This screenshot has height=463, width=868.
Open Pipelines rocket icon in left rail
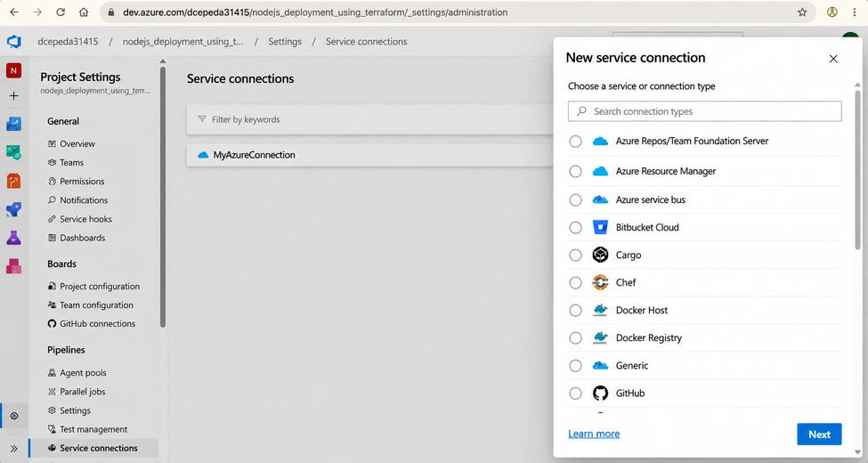coord(14,208)
